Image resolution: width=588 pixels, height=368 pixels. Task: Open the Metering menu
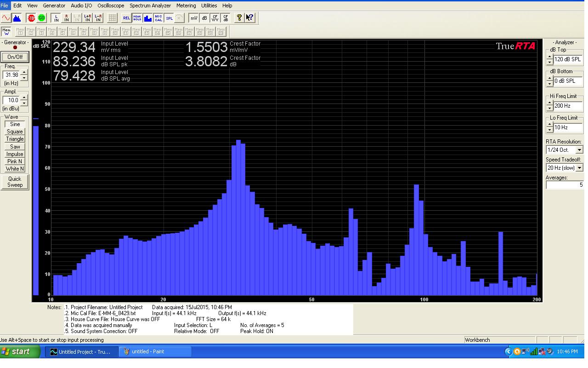coord(186,6)
